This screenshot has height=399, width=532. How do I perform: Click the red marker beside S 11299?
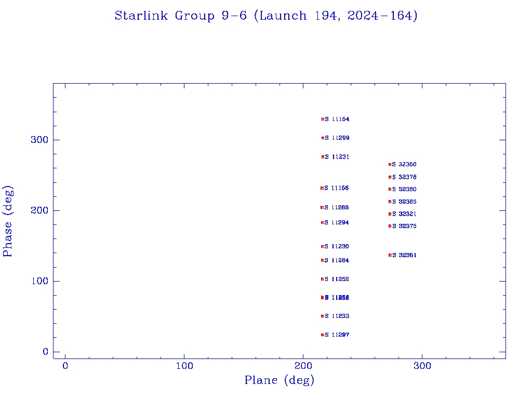pyautogui.click(x=323, y=138)
